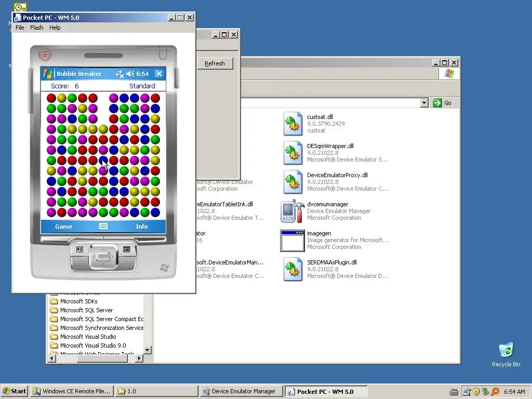Expand the address bar dropdown arrow
Image resolution: width=532 pixels, height=399 pixels.
(424, 103)
